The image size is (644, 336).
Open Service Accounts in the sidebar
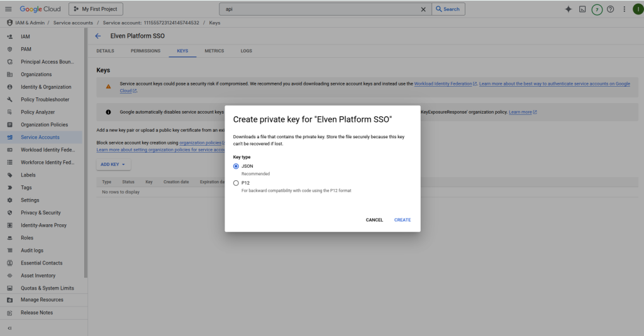point(40,137)
